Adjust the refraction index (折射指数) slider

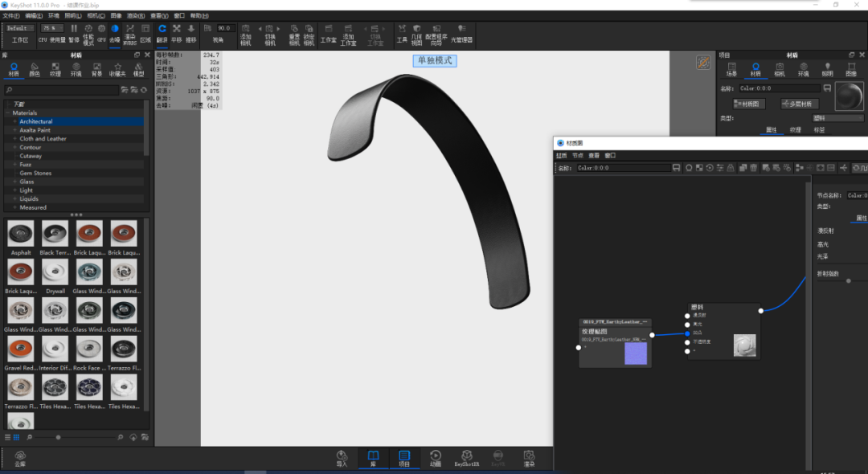pyautogui.click(x=849, y=281)
